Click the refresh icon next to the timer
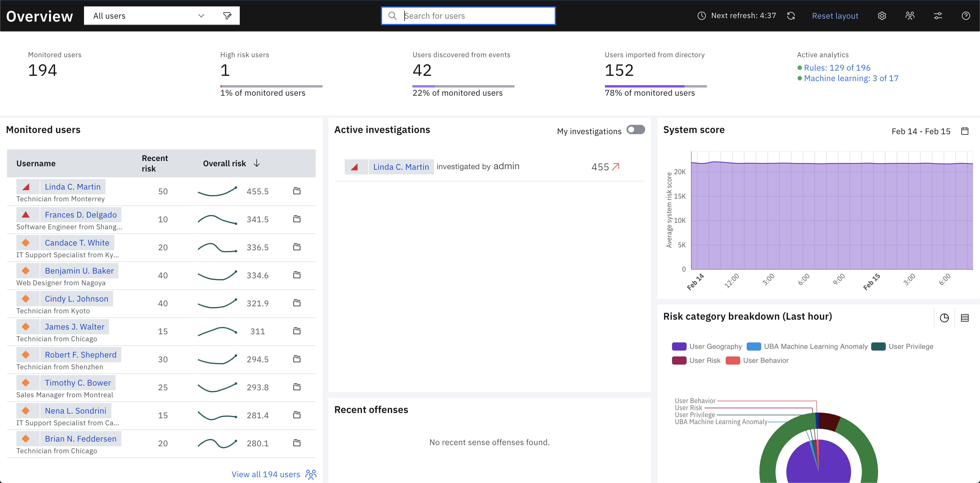Viewport: 980px width, 483px height. click(791, 15)
